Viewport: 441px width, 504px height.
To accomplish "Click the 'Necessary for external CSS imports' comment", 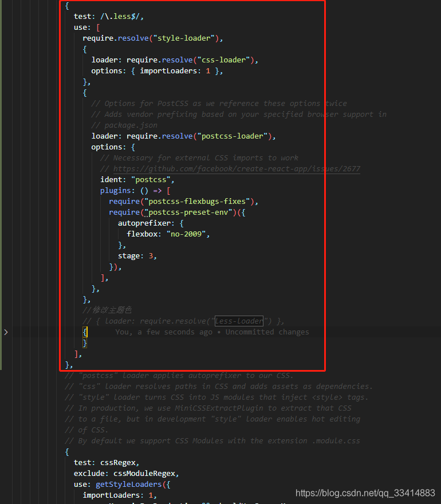I will (199, 158).
